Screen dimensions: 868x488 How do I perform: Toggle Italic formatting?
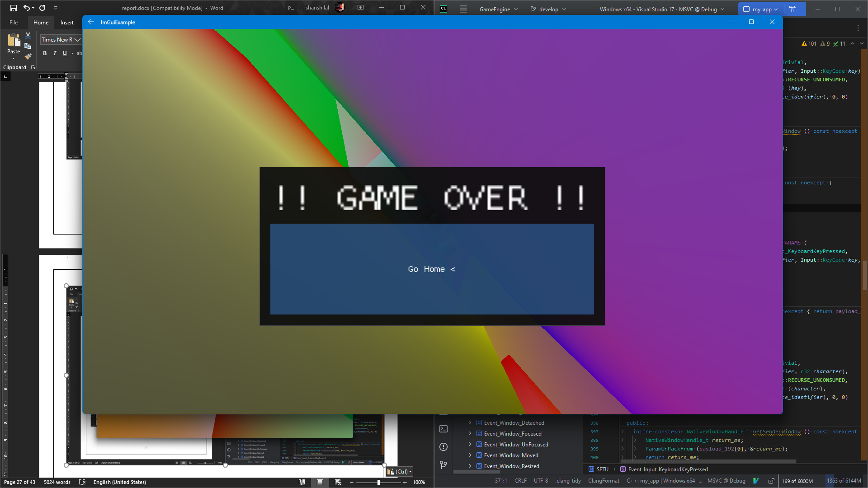pyautogui.click(x=55, y=53)
